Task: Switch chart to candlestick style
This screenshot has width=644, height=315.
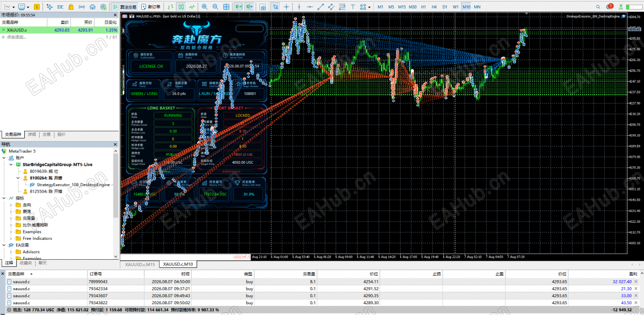Action: pyautogui.click(x=180, y=7)
